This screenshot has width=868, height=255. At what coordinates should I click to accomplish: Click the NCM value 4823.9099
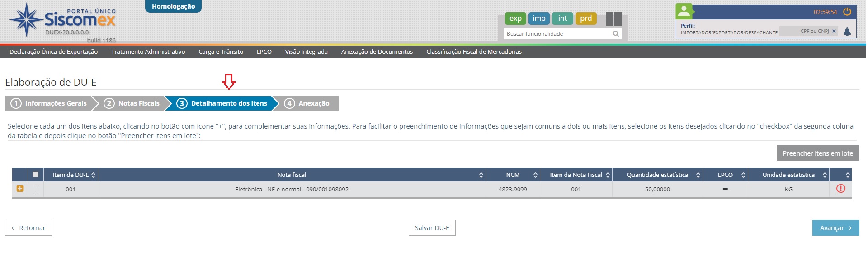tap(513, 189)
